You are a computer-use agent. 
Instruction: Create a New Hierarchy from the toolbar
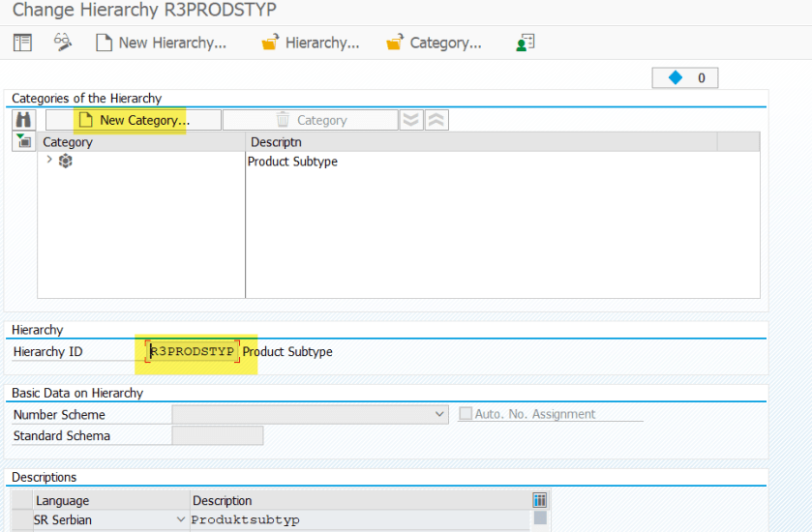pyautogui.click(x=161, y=43)
